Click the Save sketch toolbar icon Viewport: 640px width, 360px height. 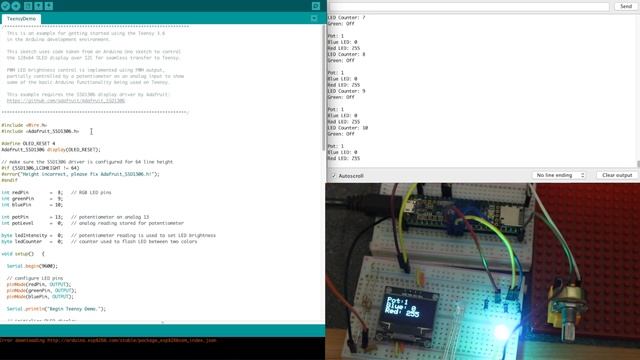point(49,6)
